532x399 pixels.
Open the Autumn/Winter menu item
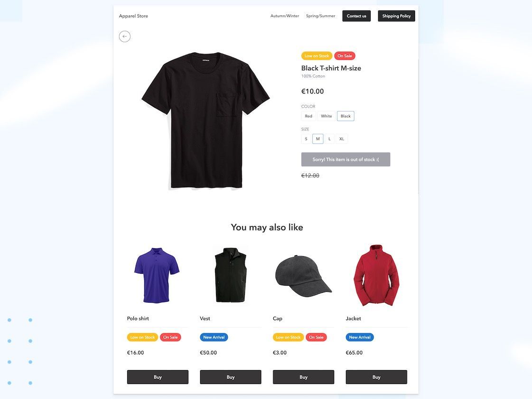285,16
